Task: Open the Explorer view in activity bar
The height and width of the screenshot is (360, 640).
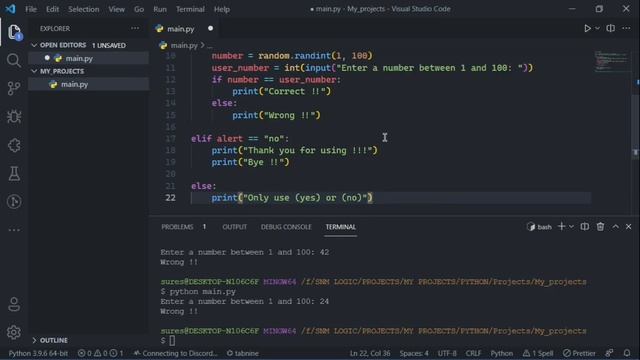Action: coord(14,32)
